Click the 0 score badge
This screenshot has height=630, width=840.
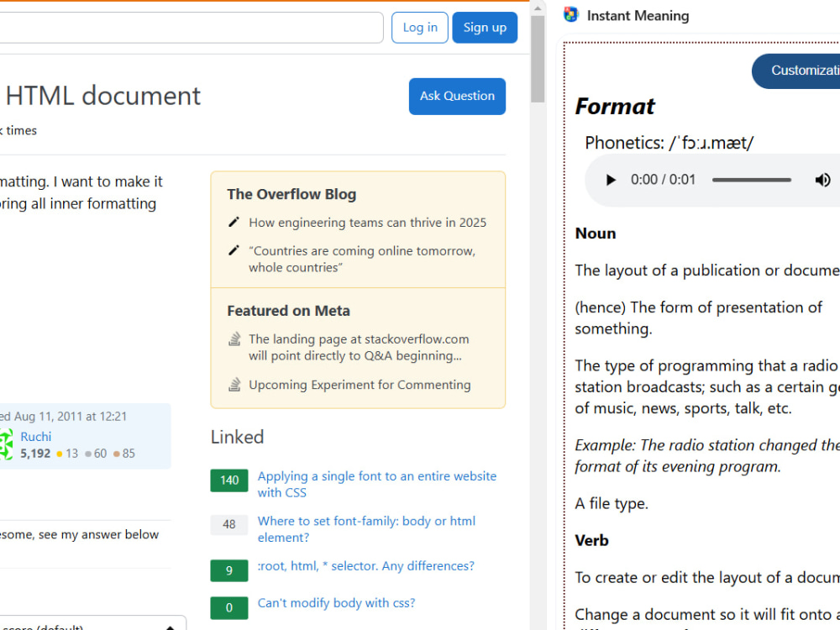click(229, 607)
